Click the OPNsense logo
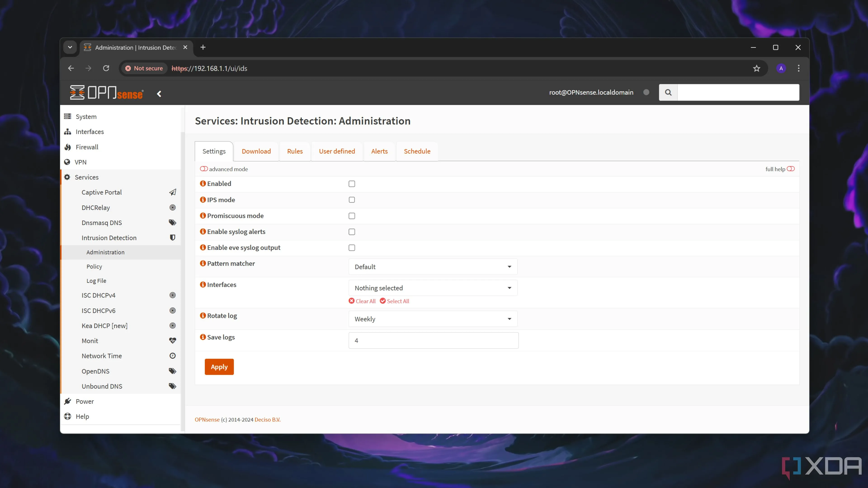This screenshot has height=488, width=868. [106, 92]
